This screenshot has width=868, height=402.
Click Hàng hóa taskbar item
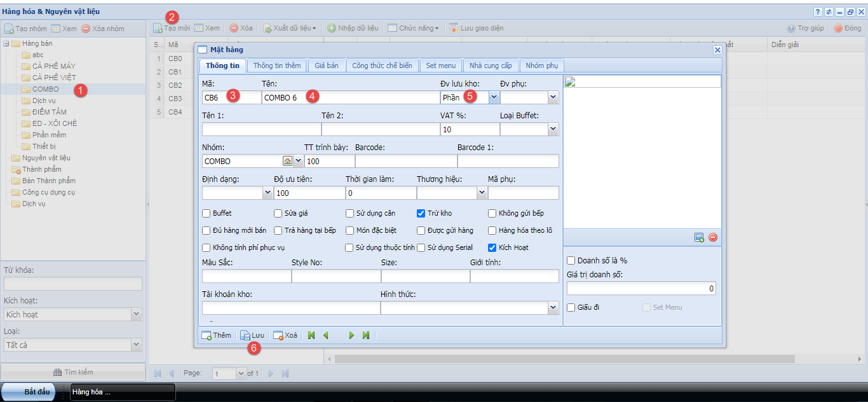pyautogui.click(x=122, y=392)
